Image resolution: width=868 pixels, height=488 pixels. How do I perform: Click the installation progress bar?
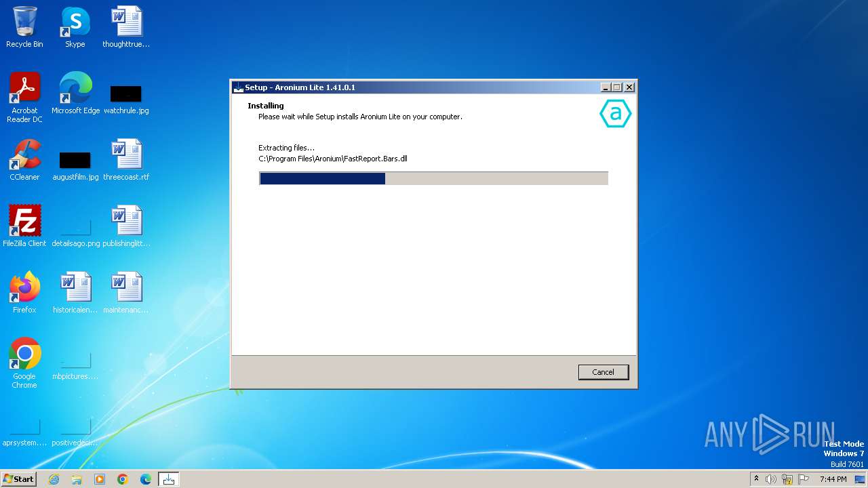(433, 178)
